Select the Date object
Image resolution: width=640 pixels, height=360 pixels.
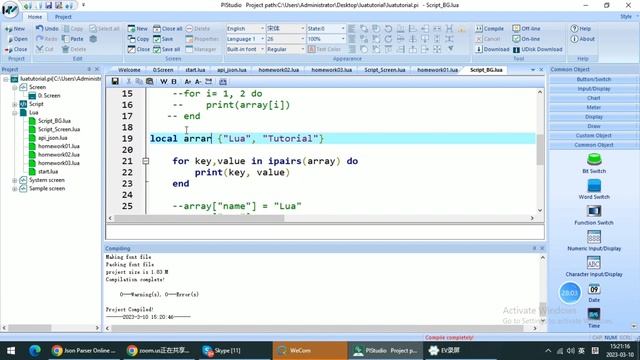pyautogui.click(x=594, y=293)
